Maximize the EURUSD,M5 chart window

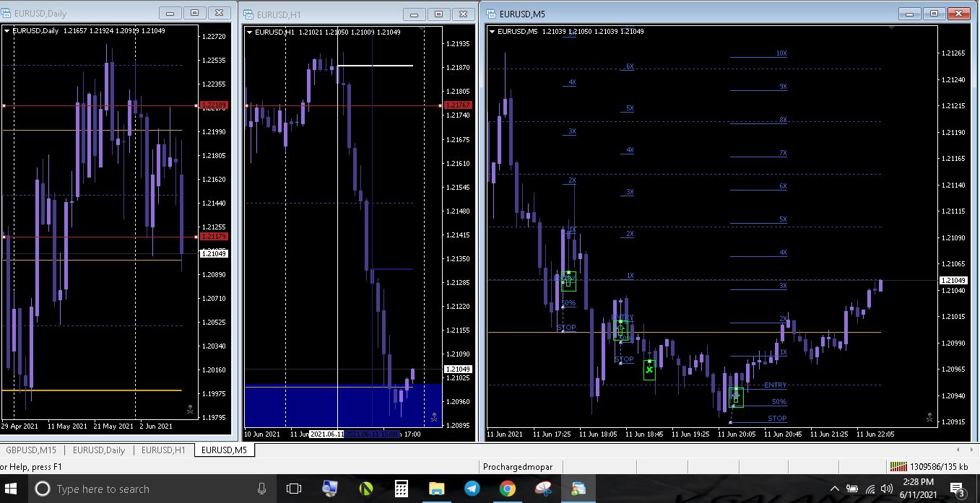coord(934,13)
